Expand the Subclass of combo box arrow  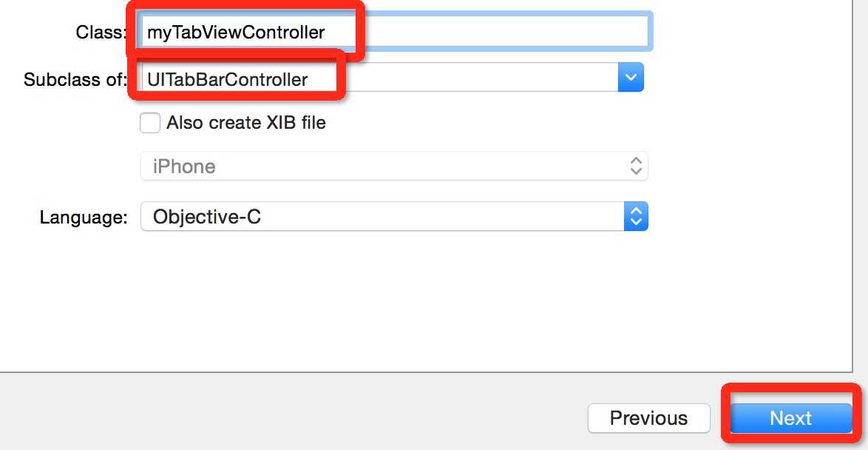click(x=631, y=77)
